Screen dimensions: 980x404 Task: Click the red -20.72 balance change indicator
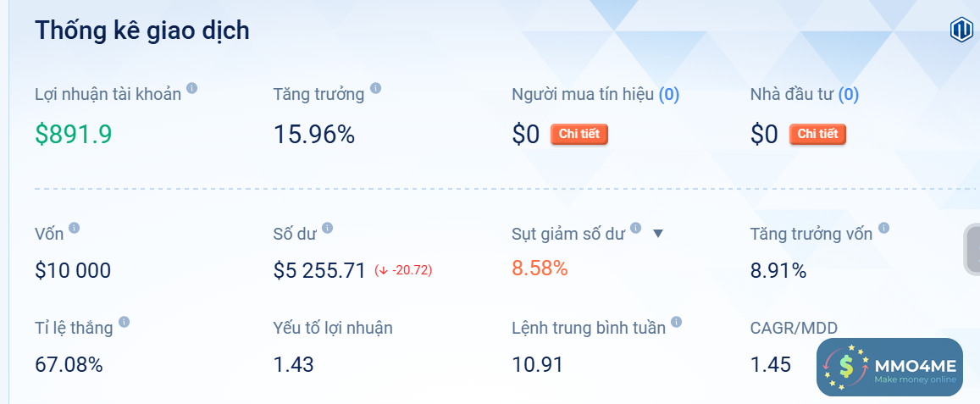[403, 271]
